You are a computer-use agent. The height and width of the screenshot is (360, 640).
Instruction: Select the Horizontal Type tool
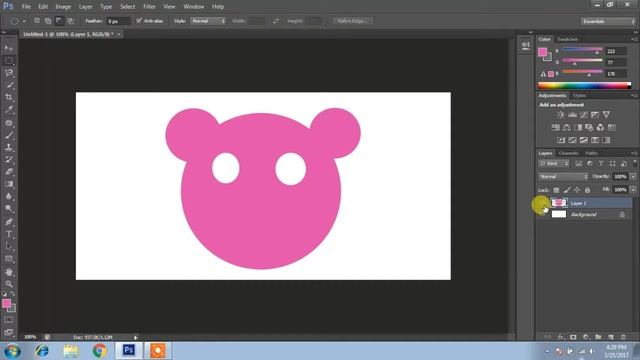[x=9, y=234]
